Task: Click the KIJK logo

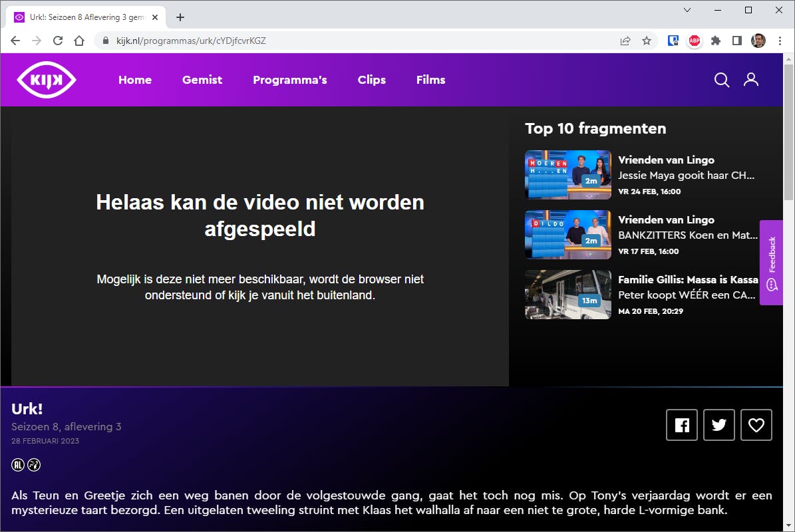Action: coord(47,80)
